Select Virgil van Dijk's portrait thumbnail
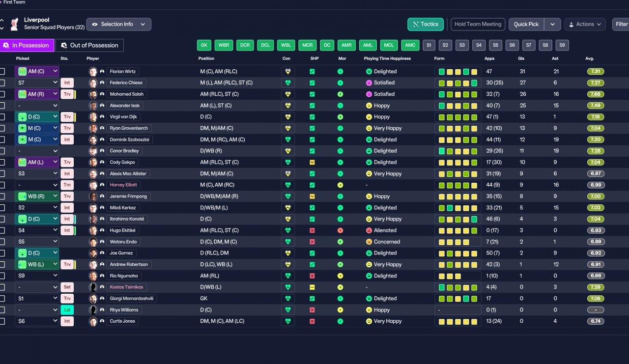 (93, 117)
